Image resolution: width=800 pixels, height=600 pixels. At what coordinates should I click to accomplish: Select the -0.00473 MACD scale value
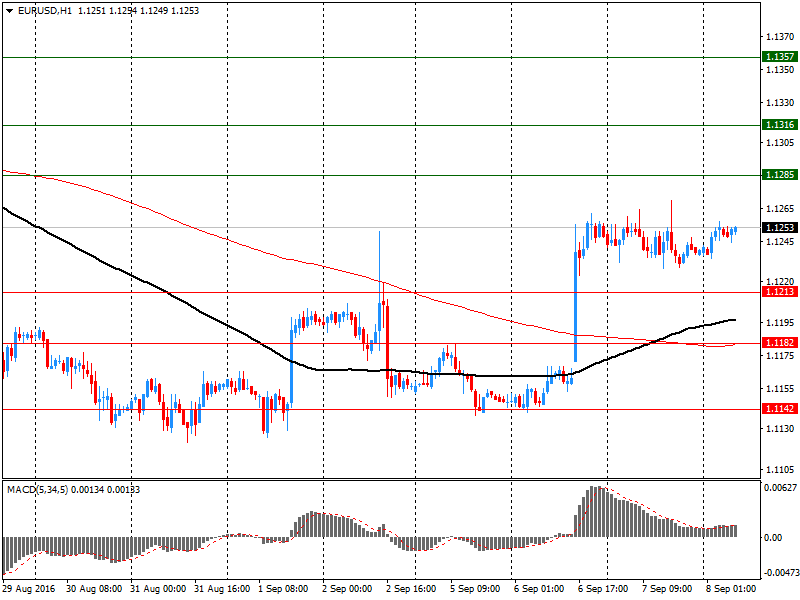click(780, 573)
